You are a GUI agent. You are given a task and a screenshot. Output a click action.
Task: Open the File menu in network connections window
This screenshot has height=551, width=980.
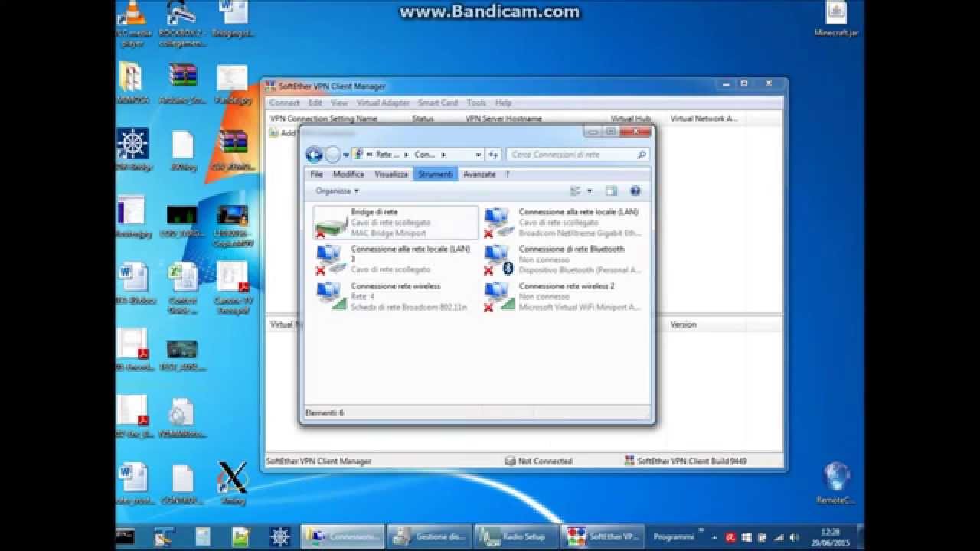(x=316, y=174)
